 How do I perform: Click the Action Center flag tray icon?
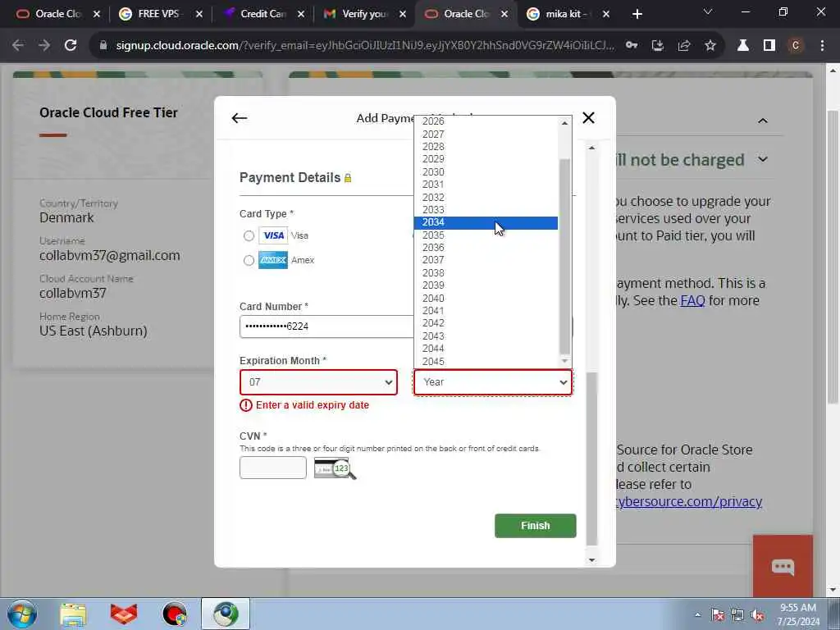717,615
